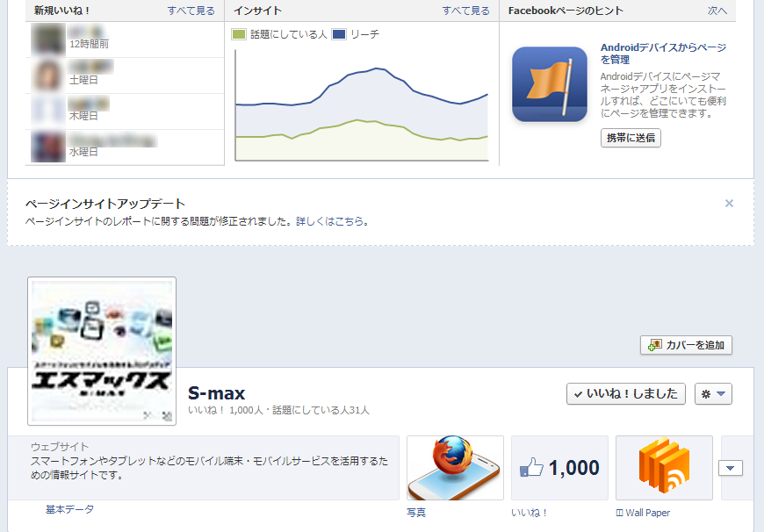Open すべて見る link in 新規いいね！ panel
764x532 pixels.
click(x=191, y=11)
